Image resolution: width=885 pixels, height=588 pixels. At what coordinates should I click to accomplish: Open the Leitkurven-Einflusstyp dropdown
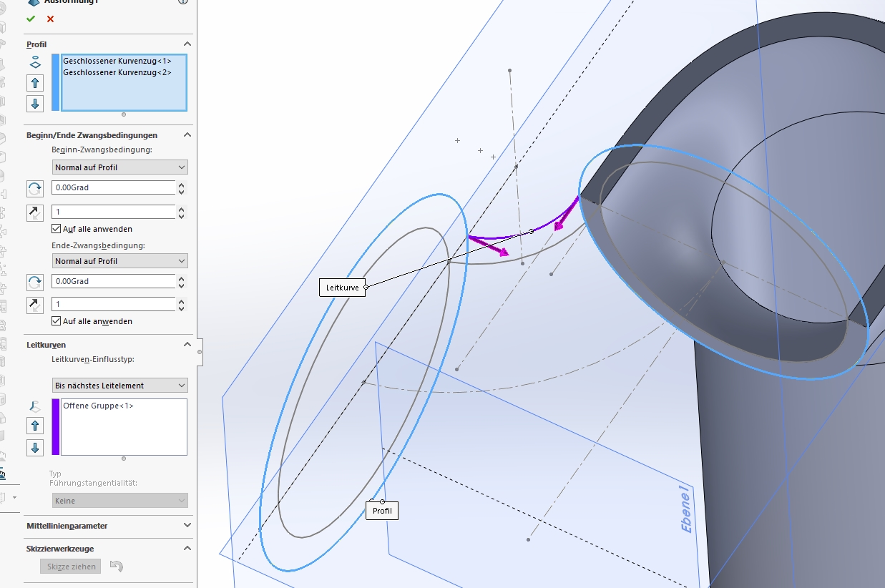click(120, 386)
